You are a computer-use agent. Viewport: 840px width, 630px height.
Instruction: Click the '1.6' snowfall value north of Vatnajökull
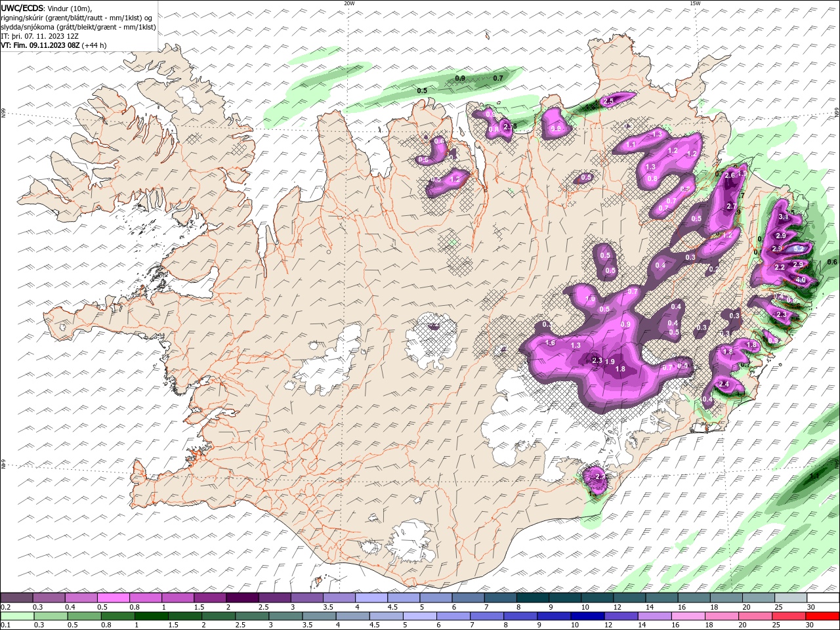[550, 343]
